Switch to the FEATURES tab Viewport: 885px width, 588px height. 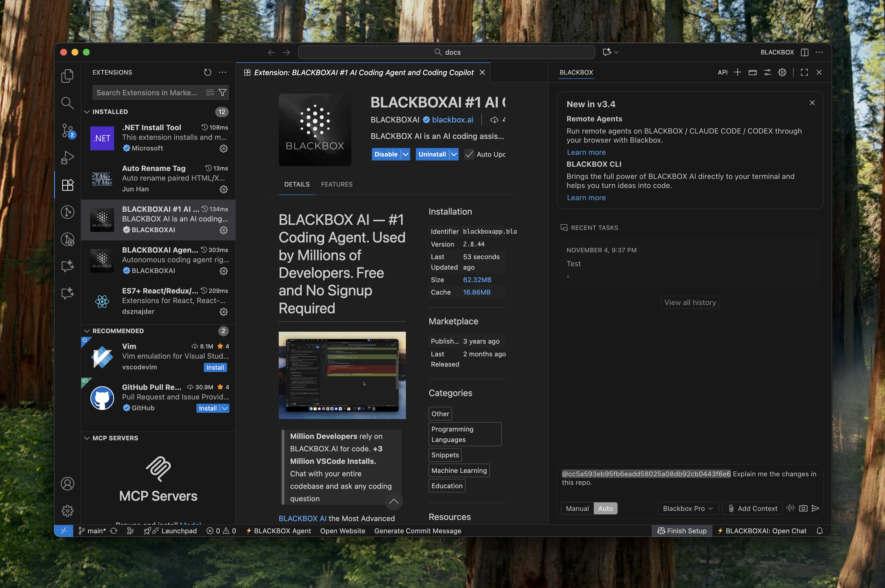337,185
